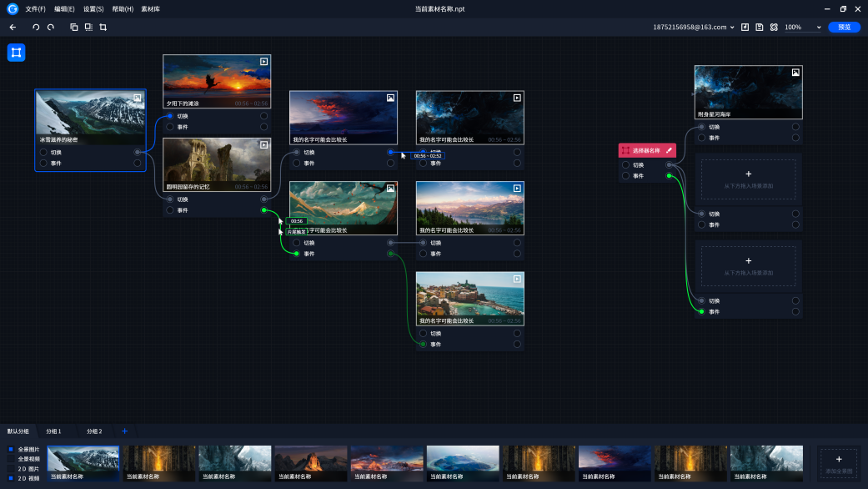Select the blue transform tool icon on the canvas

pyautogui.click(x=15, y=53)
